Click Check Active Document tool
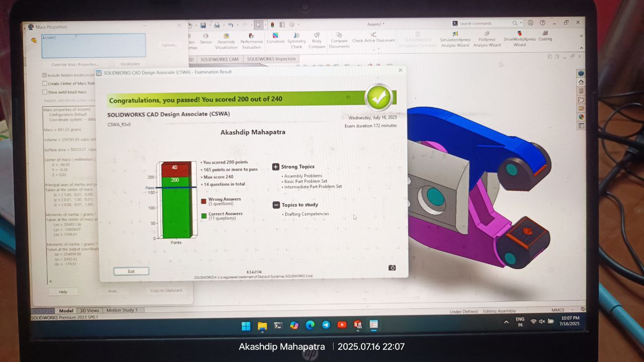Viewport: 644px width, 362px height. 373,38
